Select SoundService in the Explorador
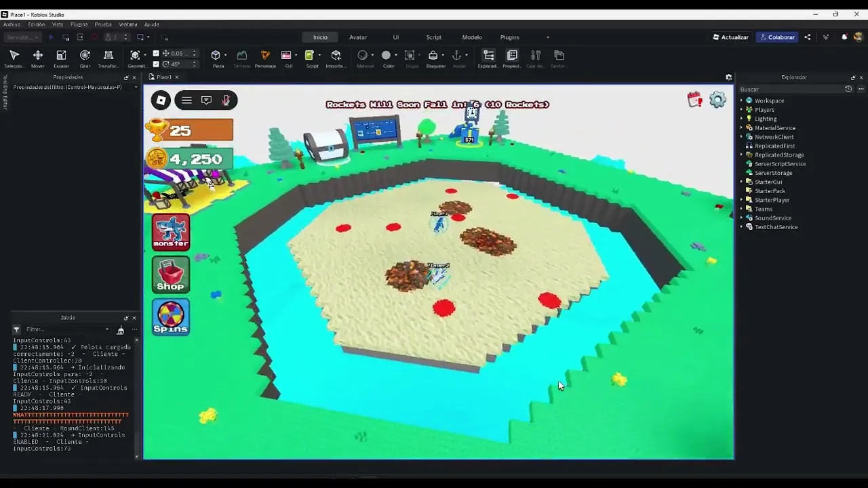This screenshot has width=868, height=488. 773,218
